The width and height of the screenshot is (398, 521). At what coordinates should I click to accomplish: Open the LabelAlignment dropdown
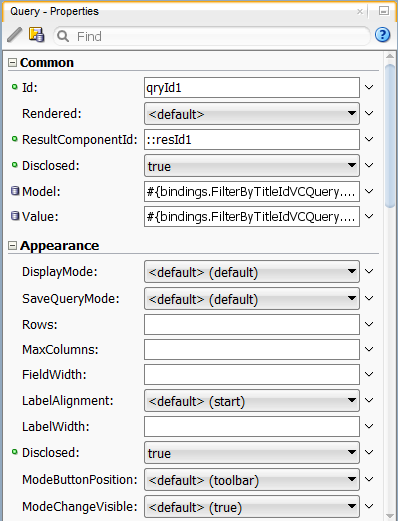click(x=252, y=401)
